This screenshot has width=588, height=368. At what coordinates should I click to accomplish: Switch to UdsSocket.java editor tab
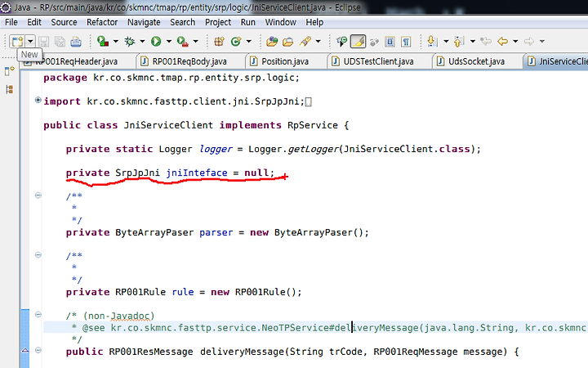coord(476,61)
